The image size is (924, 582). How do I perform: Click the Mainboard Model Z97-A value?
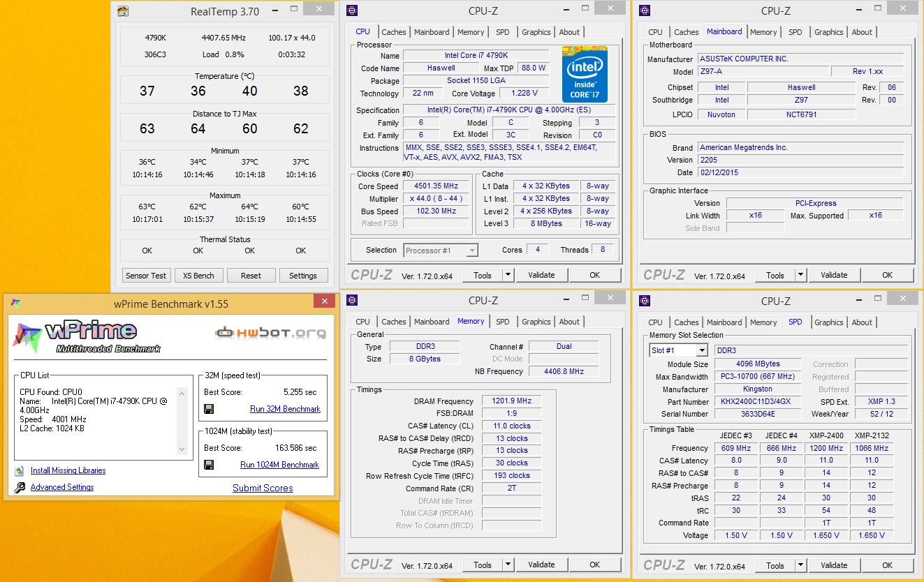point(763,72)
